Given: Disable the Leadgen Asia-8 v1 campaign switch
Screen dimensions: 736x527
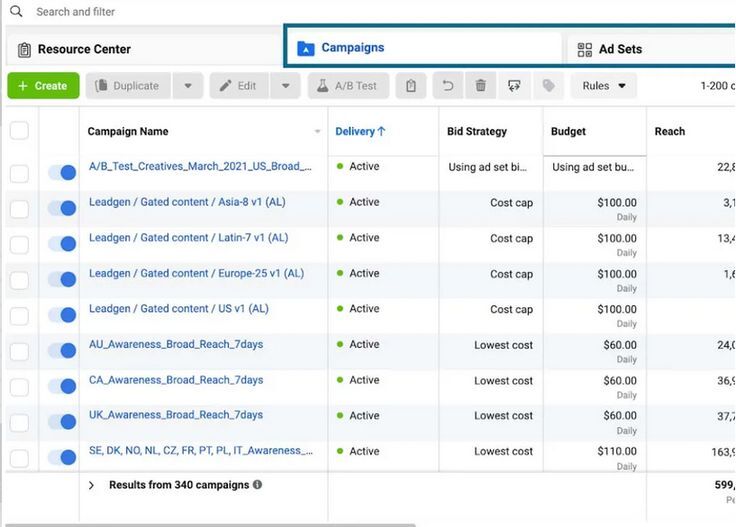Looking at the screenshot, I should [x=62, y=208].
